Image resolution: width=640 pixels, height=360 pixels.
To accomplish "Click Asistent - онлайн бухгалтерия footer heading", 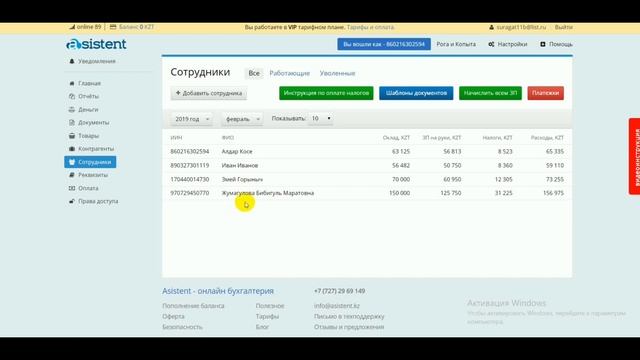I will point(218,291).
